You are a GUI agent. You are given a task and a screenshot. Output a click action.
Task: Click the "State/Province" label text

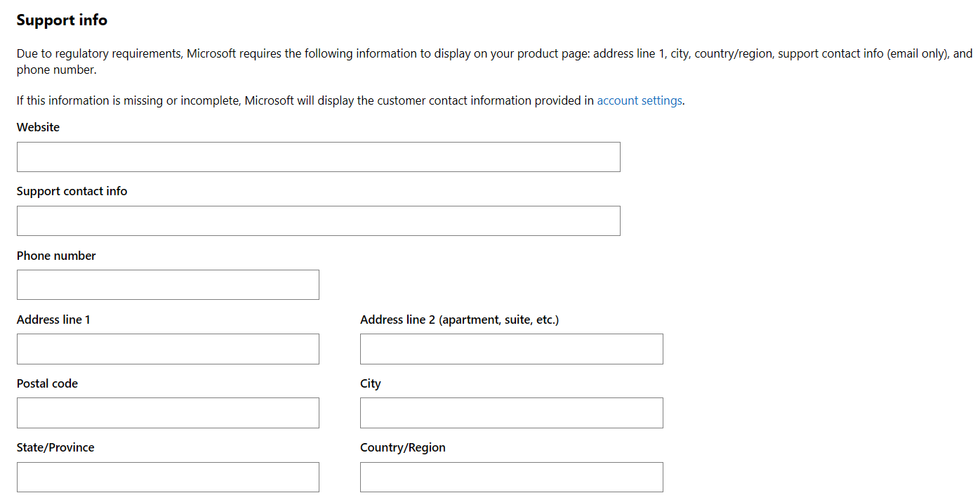[55, 447]
